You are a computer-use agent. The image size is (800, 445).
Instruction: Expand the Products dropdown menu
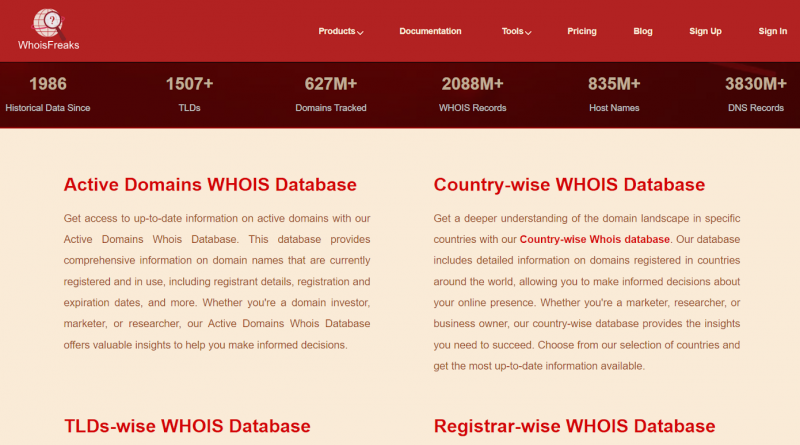(x=340, y=31)
